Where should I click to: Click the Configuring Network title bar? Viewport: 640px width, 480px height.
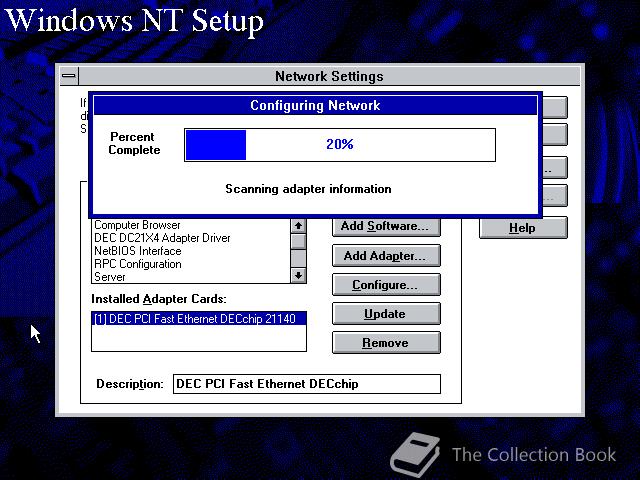point(315,105)
